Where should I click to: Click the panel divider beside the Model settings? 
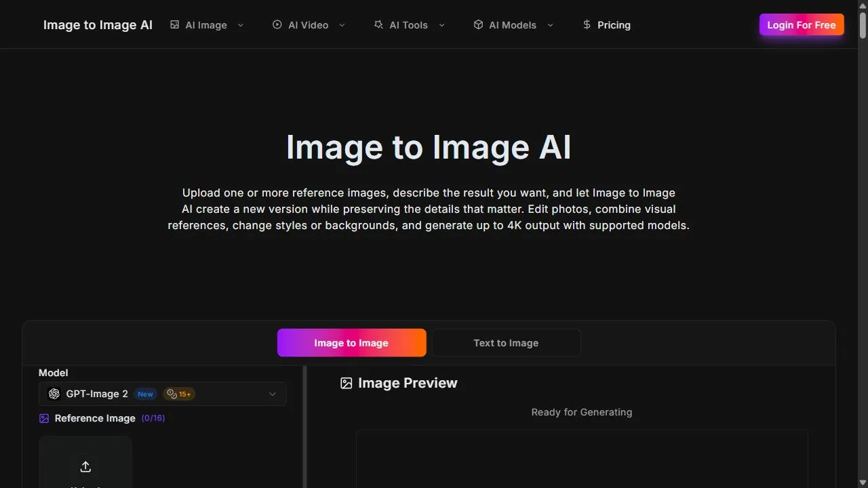tap(304, 427)
